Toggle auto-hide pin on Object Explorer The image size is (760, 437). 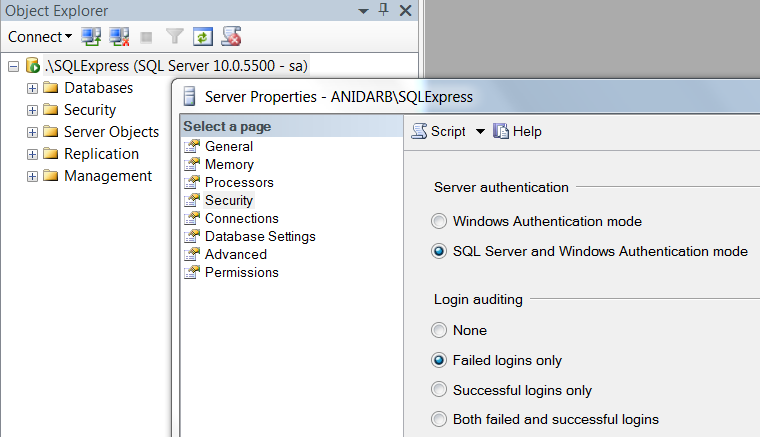pos(383,10)
